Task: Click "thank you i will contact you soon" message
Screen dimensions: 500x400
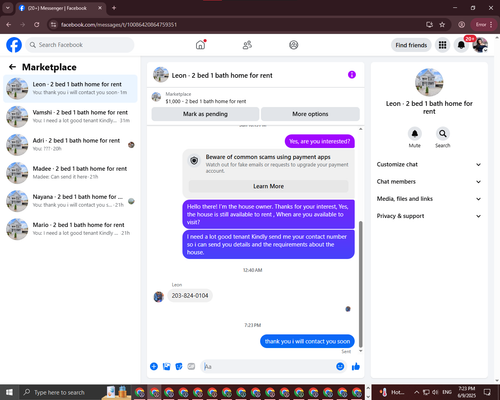Action: pos(307,341)
